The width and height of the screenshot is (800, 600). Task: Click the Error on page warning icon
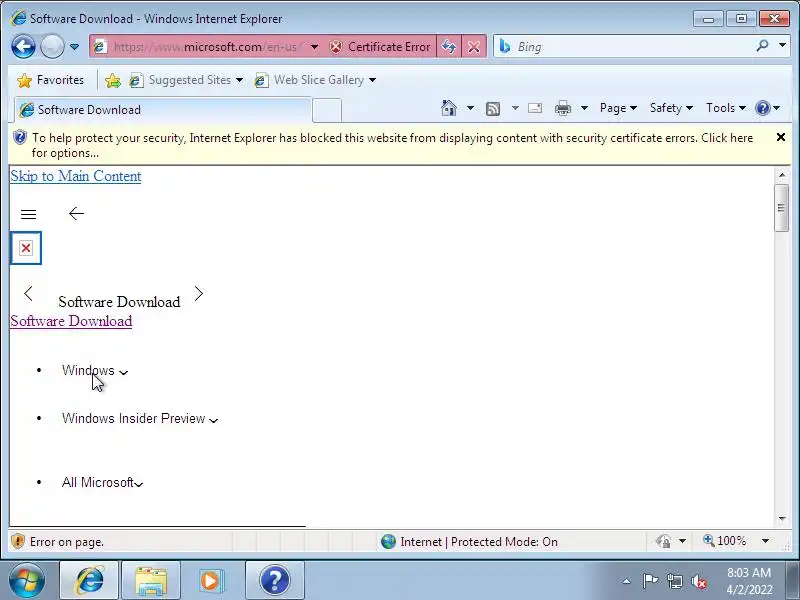(x=18, y=541)
